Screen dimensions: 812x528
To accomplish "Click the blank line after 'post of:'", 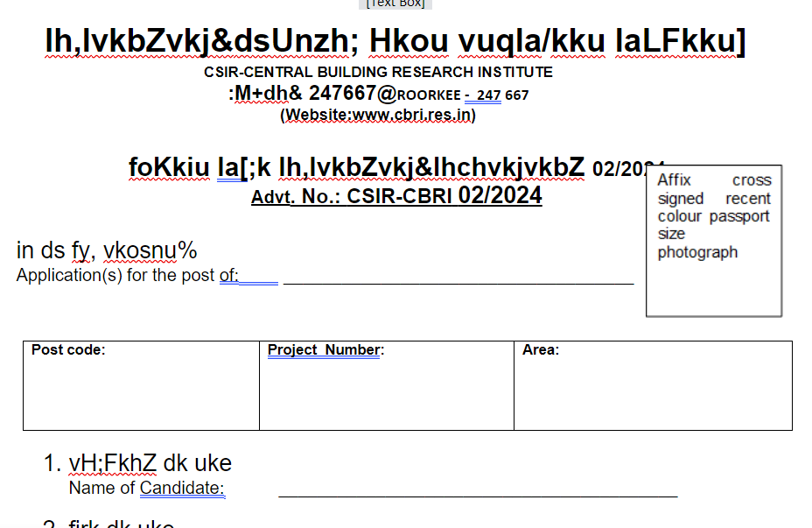I will point(458,283).
